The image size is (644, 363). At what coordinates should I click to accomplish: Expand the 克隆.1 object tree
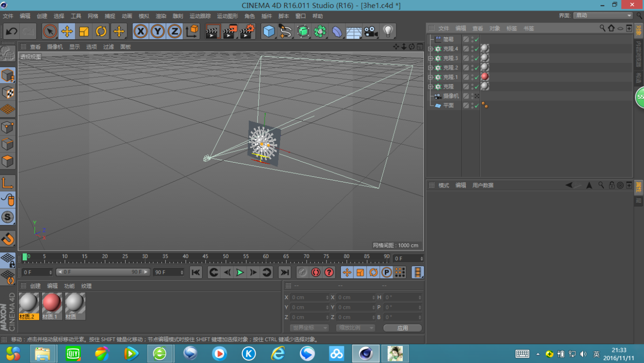click(x=430, y=77)
